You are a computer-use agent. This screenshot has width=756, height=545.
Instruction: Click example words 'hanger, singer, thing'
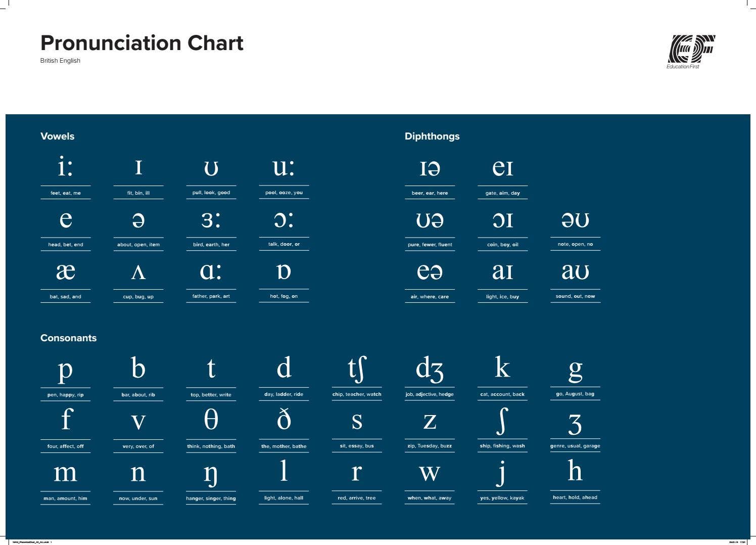click(x=211, y=498)
